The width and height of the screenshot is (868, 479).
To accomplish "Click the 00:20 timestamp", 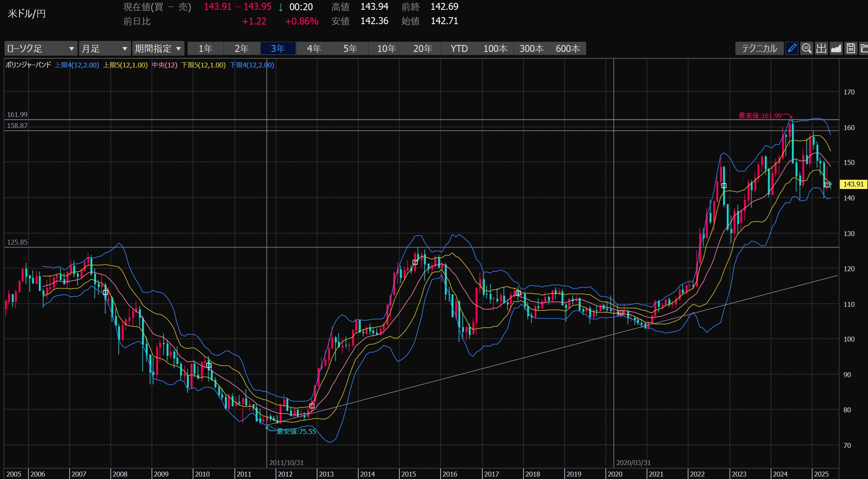I will point(301,7).
